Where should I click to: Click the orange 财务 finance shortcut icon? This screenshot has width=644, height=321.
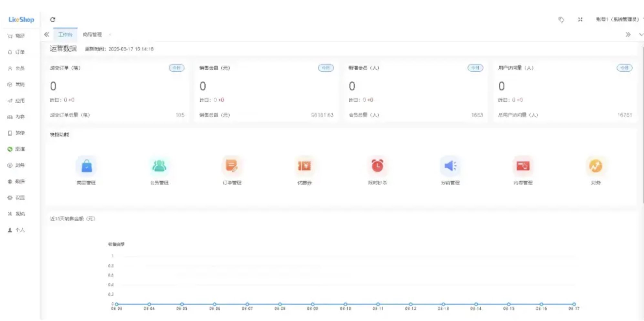point(596,166)
